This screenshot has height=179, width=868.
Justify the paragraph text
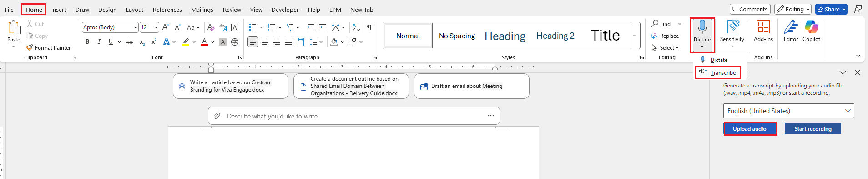288,42
